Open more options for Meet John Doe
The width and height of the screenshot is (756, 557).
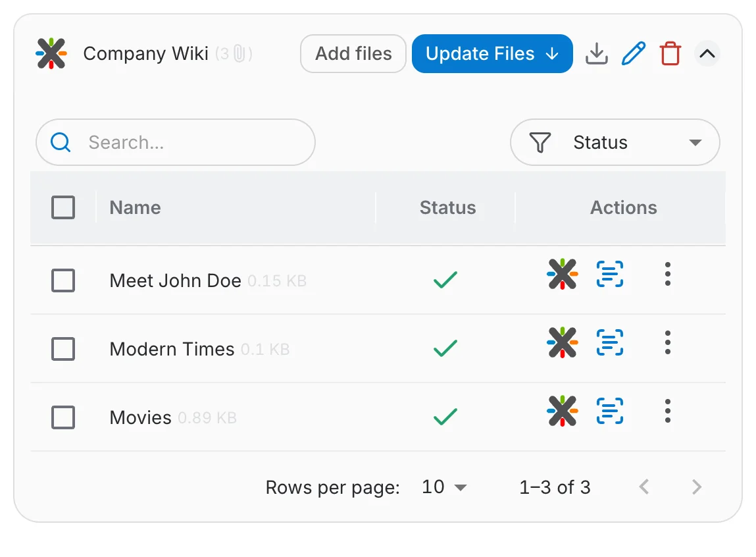(667, 274)
